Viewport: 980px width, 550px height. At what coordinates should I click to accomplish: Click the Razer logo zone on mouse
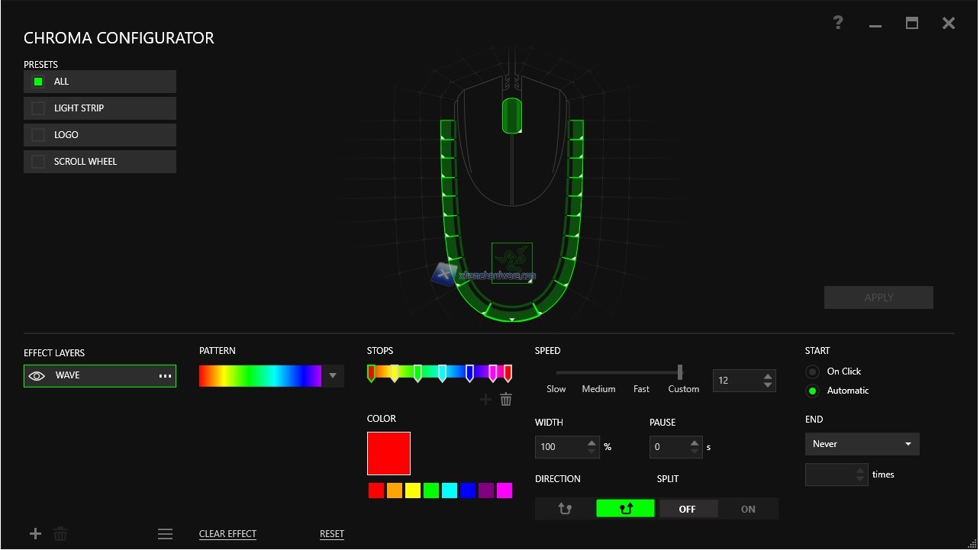click(511, 262)
